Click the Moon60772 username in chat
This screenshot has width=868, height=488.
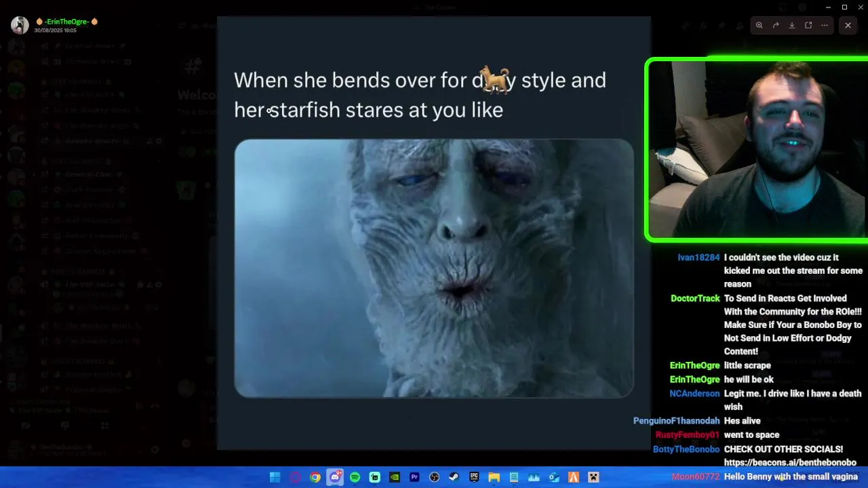coord(696,476)
